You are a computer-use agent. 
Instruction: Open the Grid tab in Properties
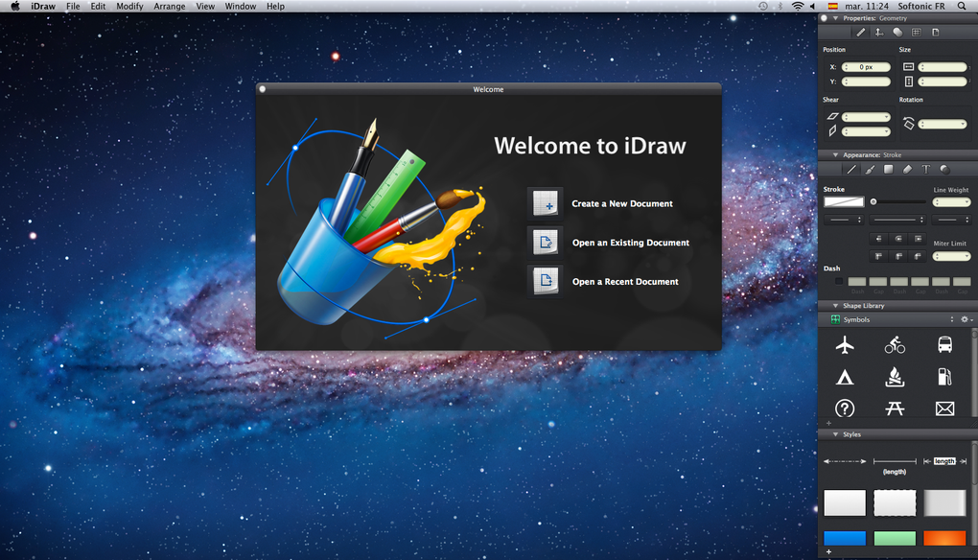point(917,33)
